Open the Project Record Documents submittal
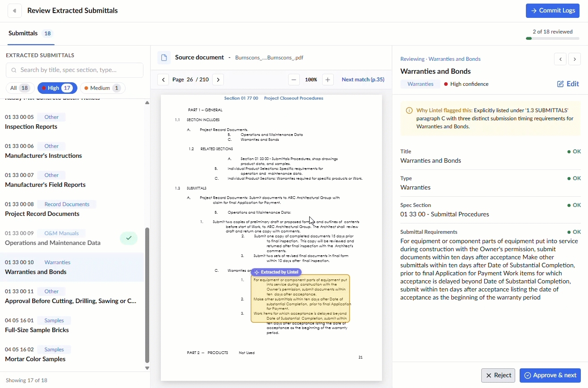This screenshot has height=388, width=588. pos(72,209)
